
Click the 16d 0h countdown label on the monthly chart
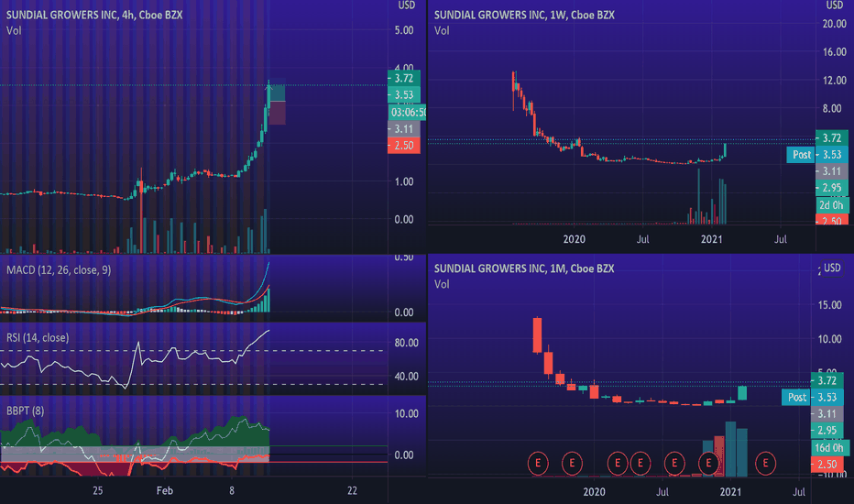click(x=829, y=447)
